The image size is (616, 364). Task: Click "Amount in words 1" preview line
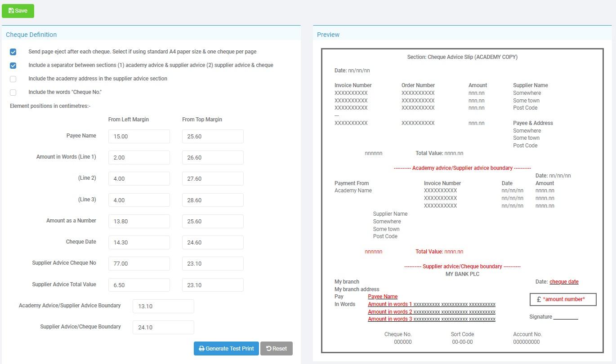coord(432,304)
